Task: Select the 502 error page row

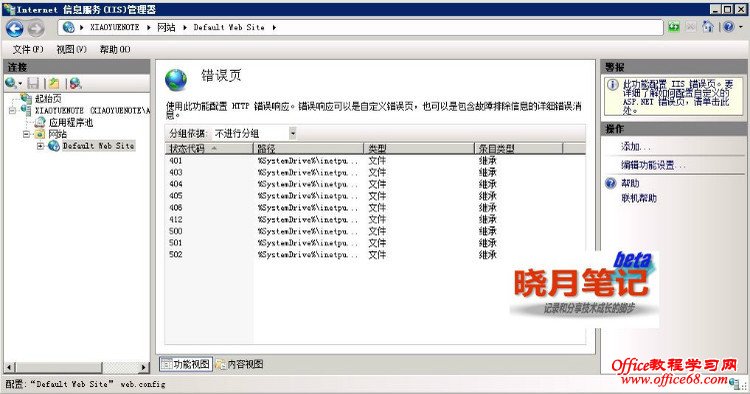Action: (375, 255)
